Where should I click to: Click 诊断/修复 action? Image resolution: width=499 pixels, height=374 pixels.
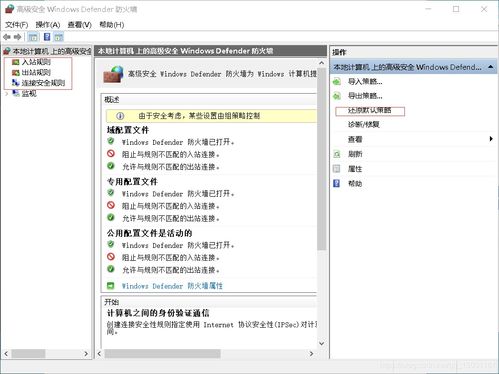364,125
